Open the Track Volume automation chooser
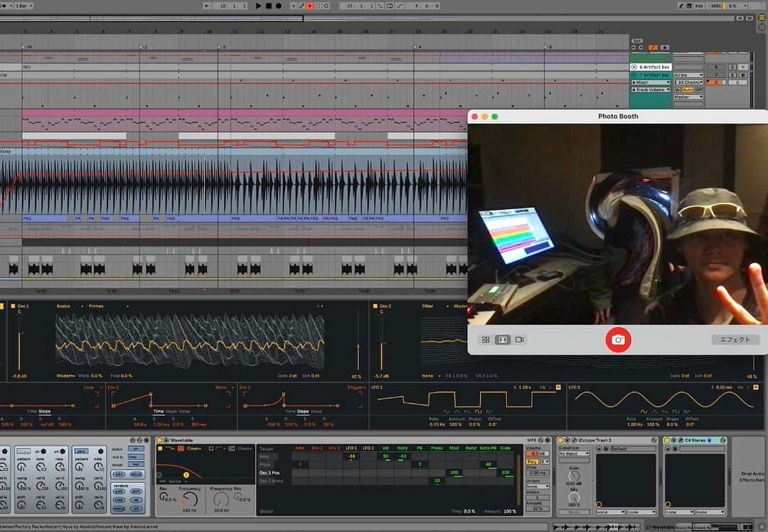Viewport: 768px width, 532px height. point(651,90)
